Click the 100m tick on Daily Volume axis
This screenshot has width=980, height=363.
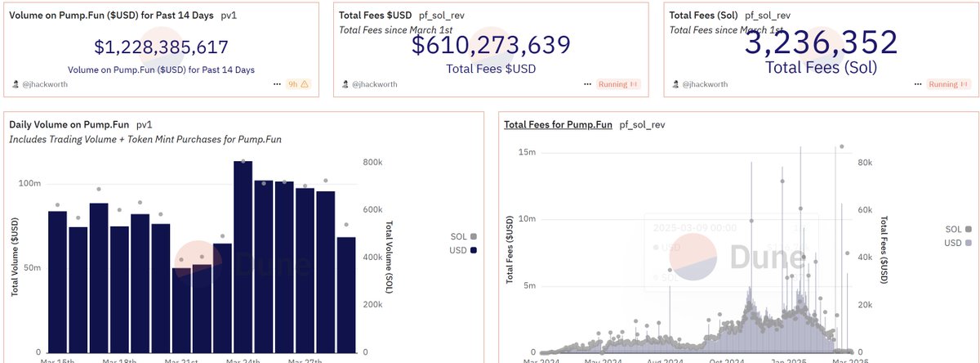(29, 183)
